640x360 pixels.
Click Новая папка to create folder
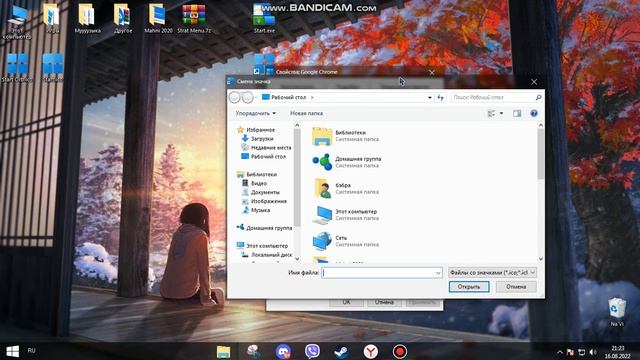click(306, 113)
